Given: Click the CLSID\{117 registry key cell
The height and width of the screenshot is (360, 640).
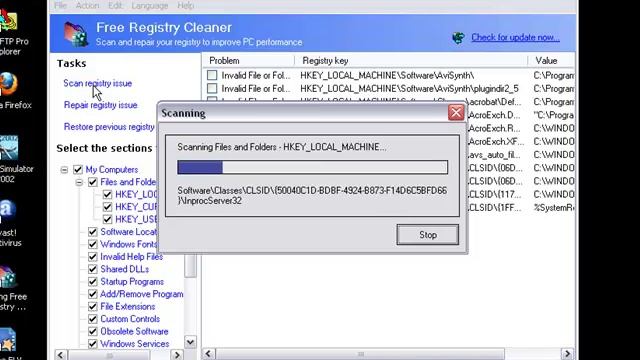Looking at the screenshot, I should [x=495, y=194].
